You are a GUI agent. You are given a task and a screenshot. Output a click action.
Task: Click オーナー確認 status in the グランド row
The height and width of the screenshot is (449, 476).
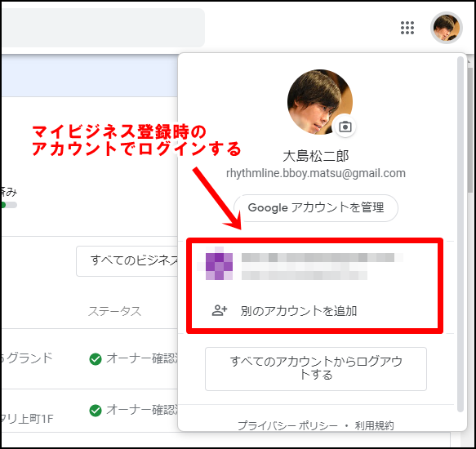click(x=141, y=358)
